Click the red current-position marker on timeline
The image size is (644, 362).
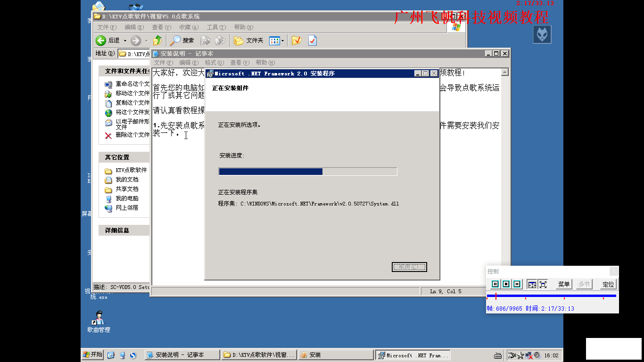[x=495, y=296]
